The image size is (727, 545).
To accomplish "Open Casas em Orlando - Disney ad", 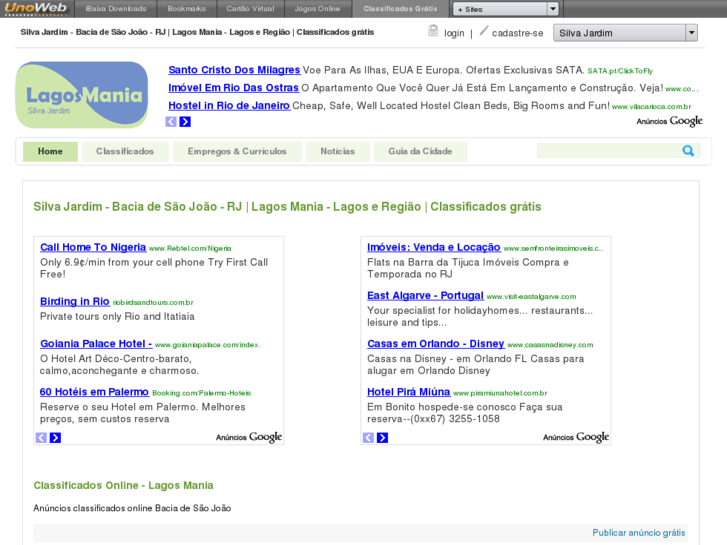I will pos(435,344).
